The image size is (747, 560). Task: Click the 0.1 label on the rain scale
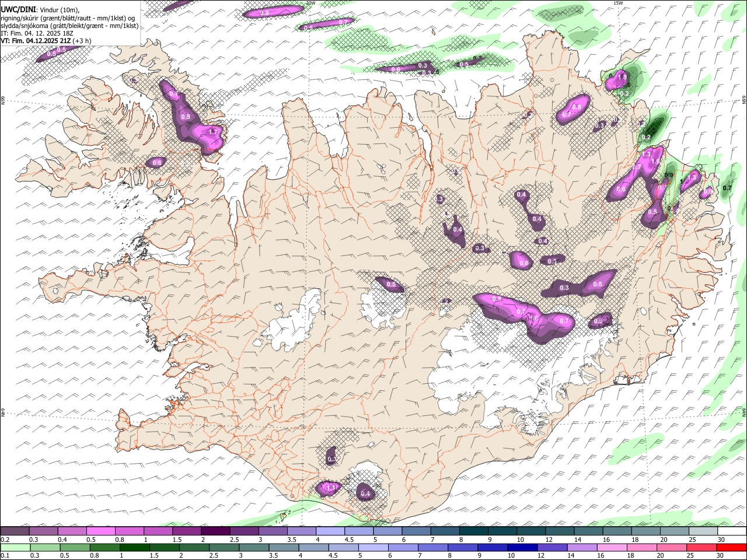point(5,556)
